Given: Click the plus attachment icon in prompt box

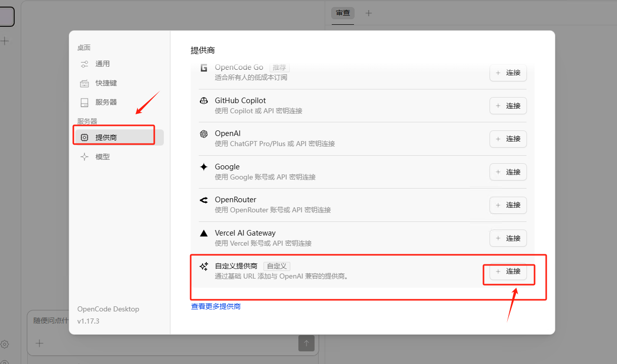Looking at the screenshot, I should pyautogui.click(x=39, y=343).
